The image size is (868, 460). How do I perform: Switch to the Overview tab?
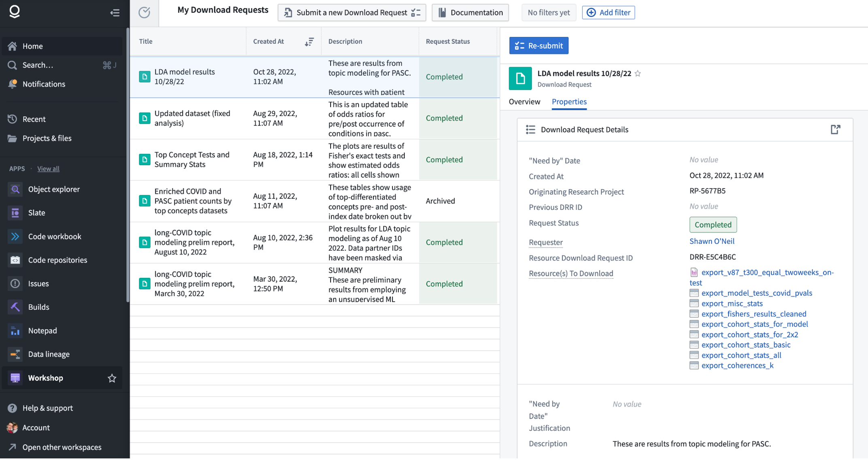tap(524, 102)
